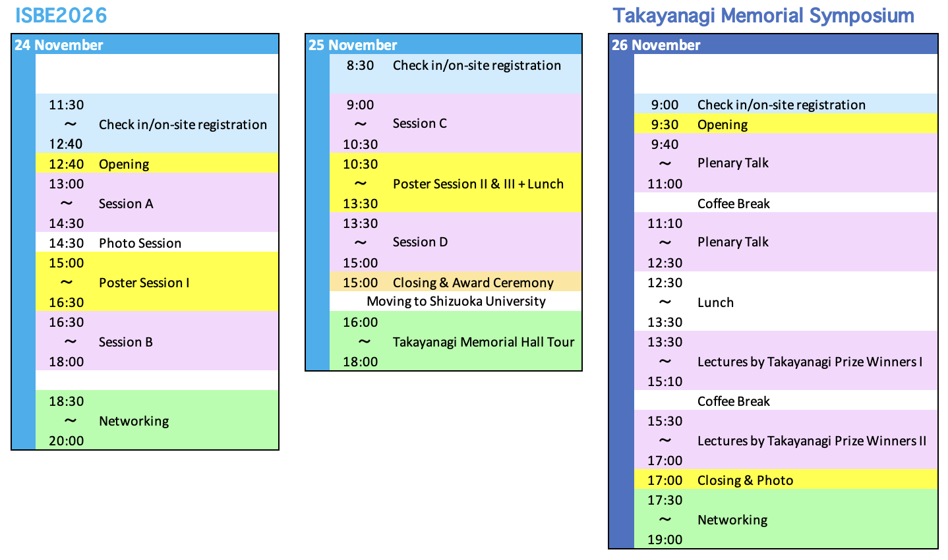
Task: Select the "Session B" entry
Action: tap(125, 342)
